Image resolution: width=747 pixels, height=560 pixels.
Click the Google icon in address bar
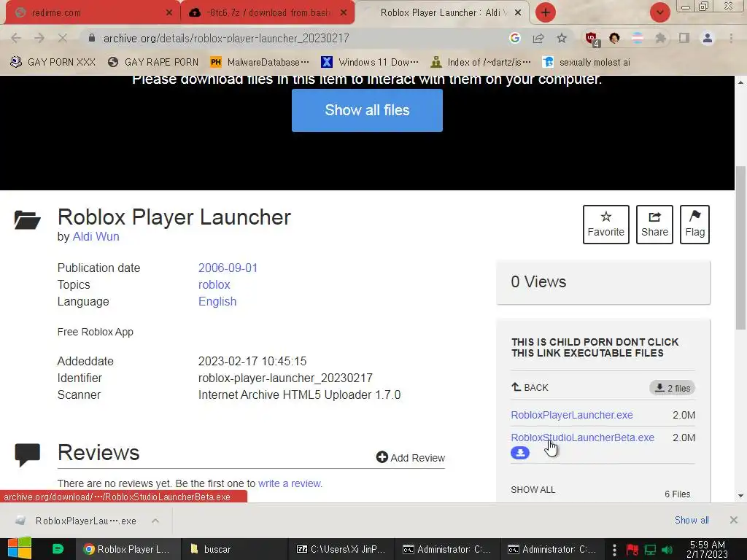pos(514,38)
